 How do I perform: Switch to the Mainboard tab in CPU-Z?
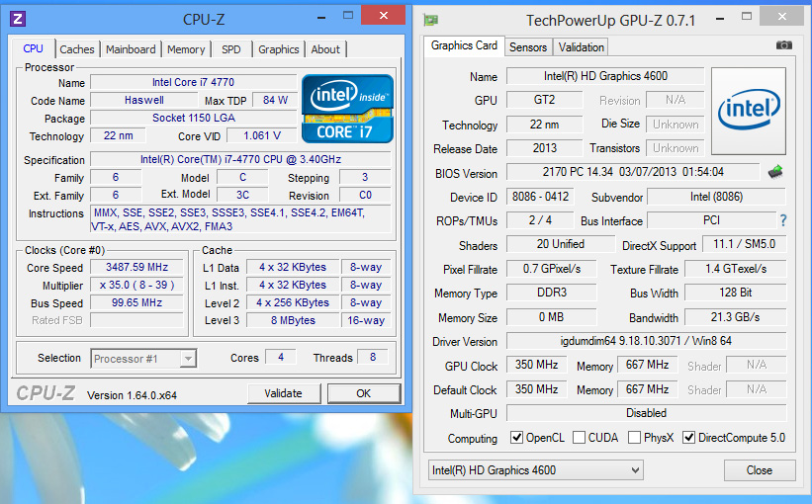click(x=131, y=49)
